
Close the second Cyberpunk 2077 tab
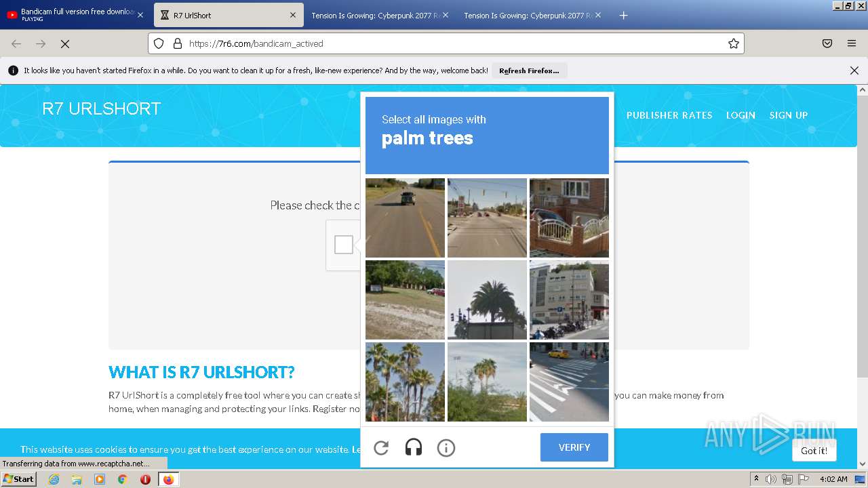pyautogui.click(x=598, y=15)
